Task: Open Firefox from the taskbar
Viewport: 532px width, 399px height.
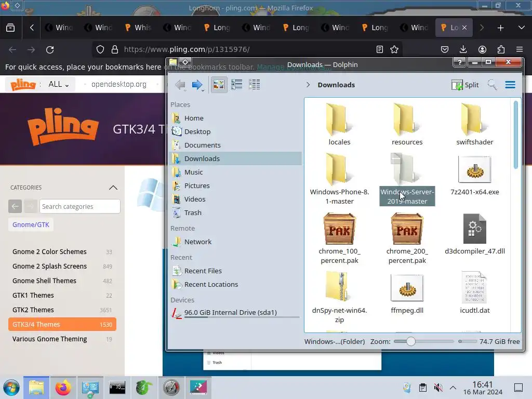Action: pos(63,388)
